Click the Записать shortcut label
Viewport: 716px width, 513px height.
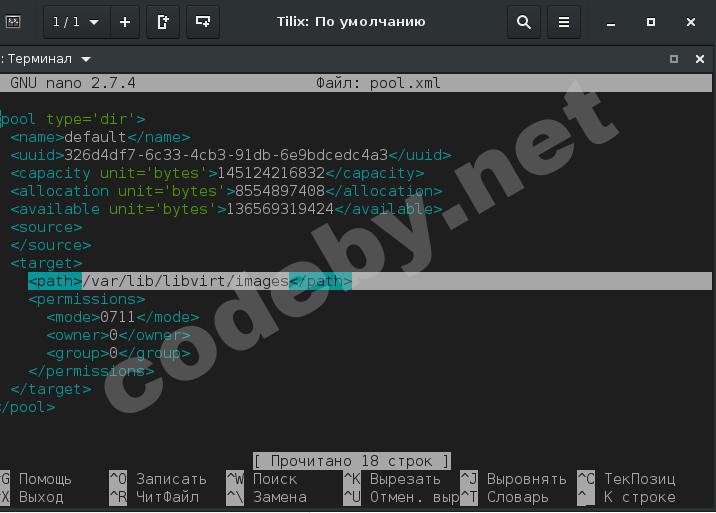click(171, 479)
